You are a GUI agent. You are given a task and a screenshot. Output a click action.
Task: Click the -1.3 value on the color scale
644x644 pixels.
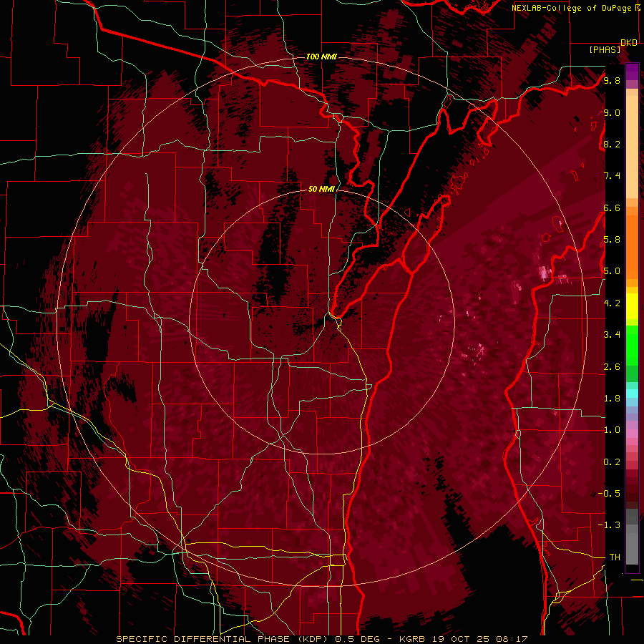609,525
